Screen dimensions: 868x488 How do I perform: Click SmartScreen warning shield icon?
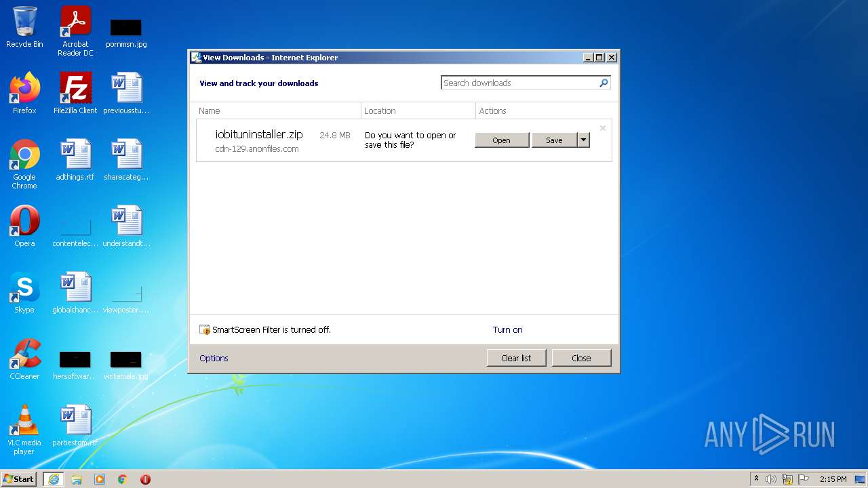tap(205, 330)
